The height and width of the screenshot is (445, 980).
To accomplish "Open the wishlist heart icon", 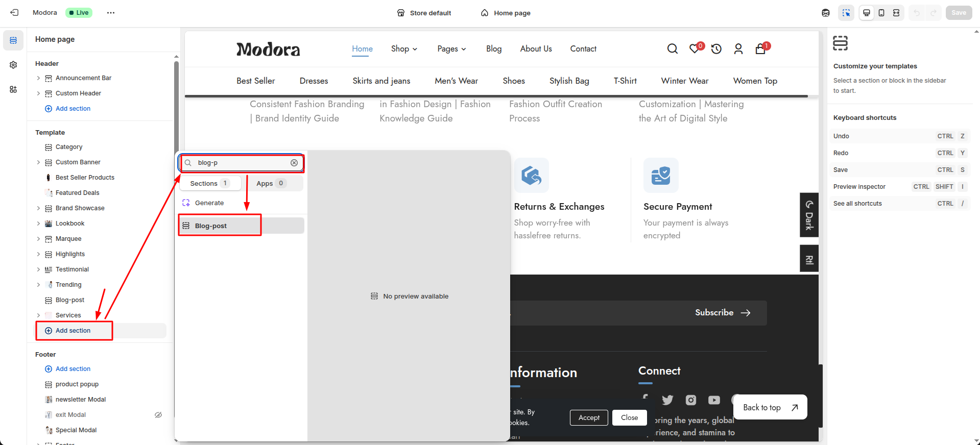I will point(695,48).
